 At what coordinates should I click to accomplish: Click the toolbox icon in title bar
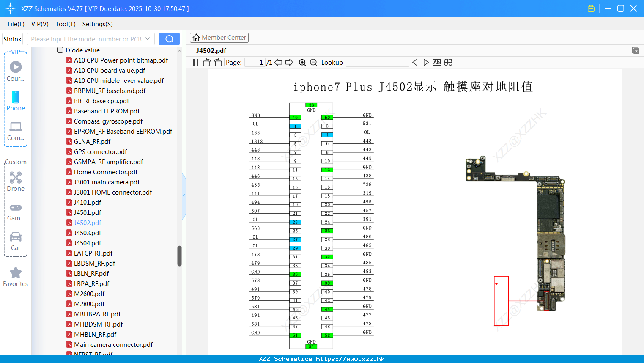(591, 8)
